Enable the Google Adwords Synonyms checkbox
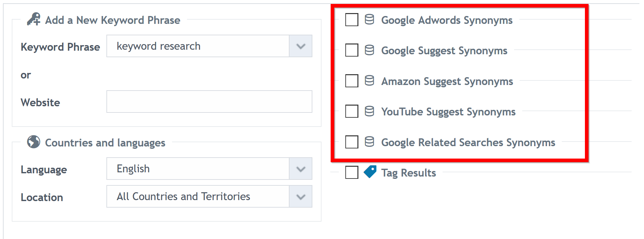644x239 pixels. 352,20
